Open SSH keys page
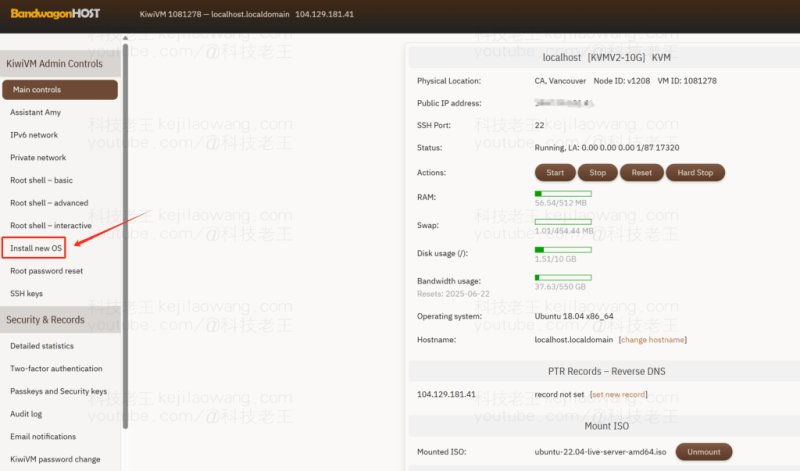Screen dimensions: 800x471 (x=27, y=293)
